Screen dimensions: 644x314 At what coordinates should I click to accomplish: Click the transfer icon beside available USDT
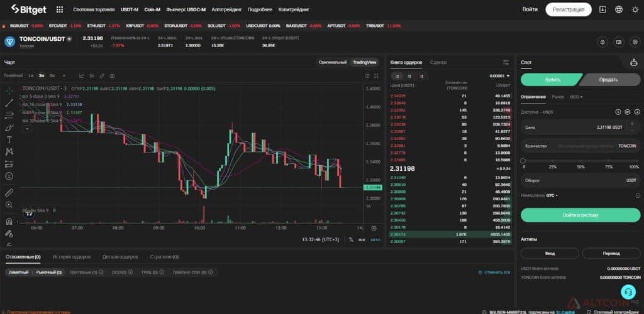tap(628, 112)
